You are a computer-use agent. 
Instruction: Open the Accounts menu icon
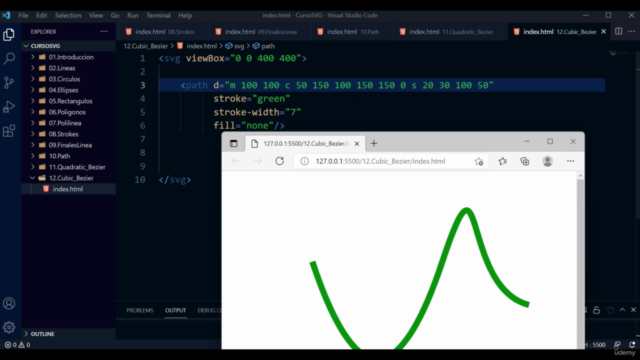(9, 303)
